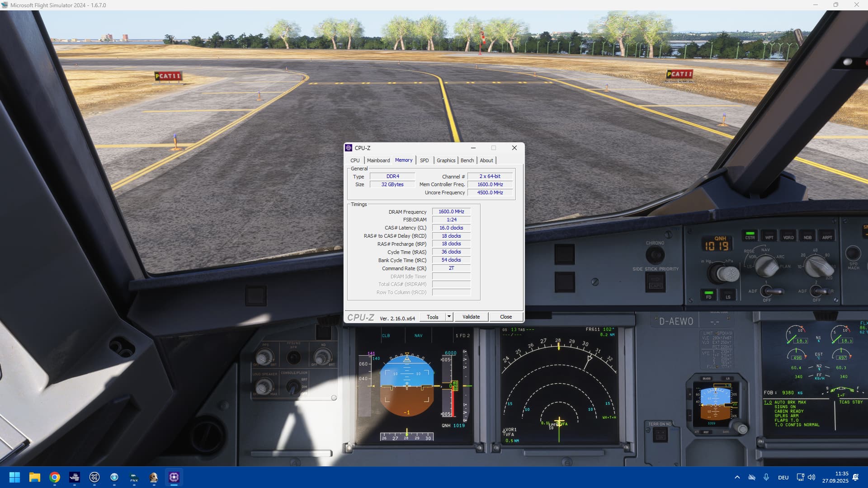Open the Windows Start menu

pos(14,477)
